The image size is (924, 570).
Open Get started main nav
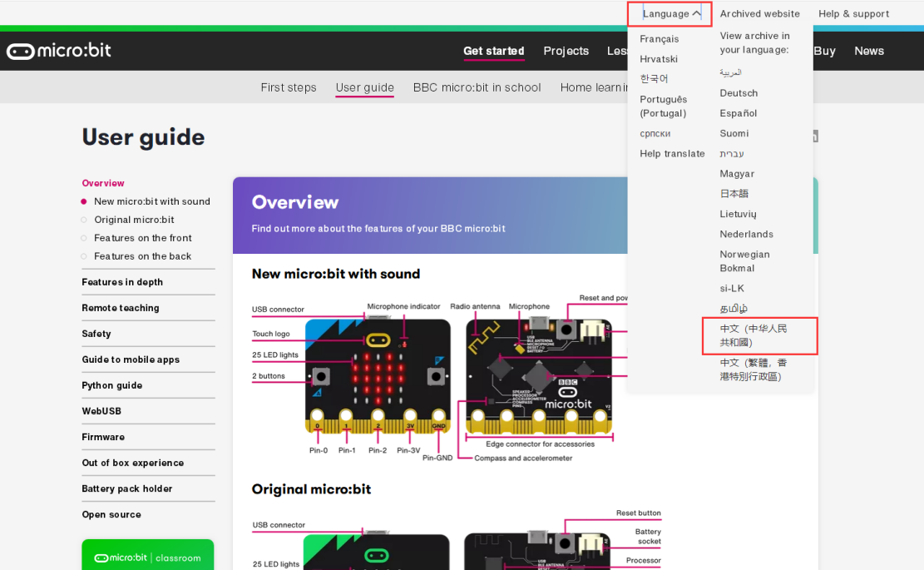(494, 51)
